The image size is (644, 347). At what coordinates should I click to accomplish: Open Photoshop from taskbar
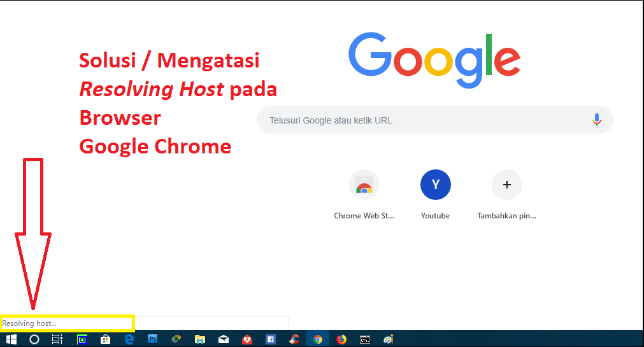coord(153,339)
